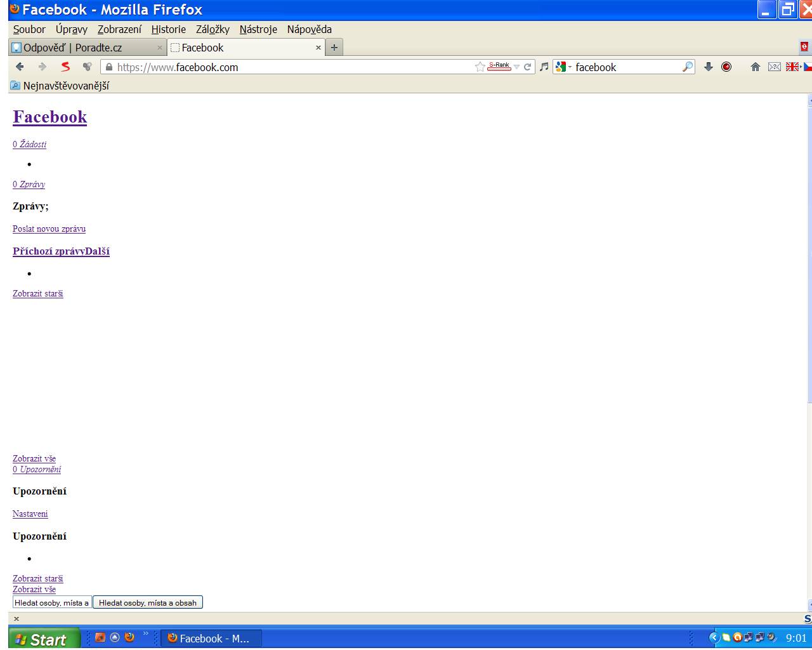The width and height of the screenshot is (812, 650).
Task: Click the red S toolbar icon
Action: coord(65,67)
